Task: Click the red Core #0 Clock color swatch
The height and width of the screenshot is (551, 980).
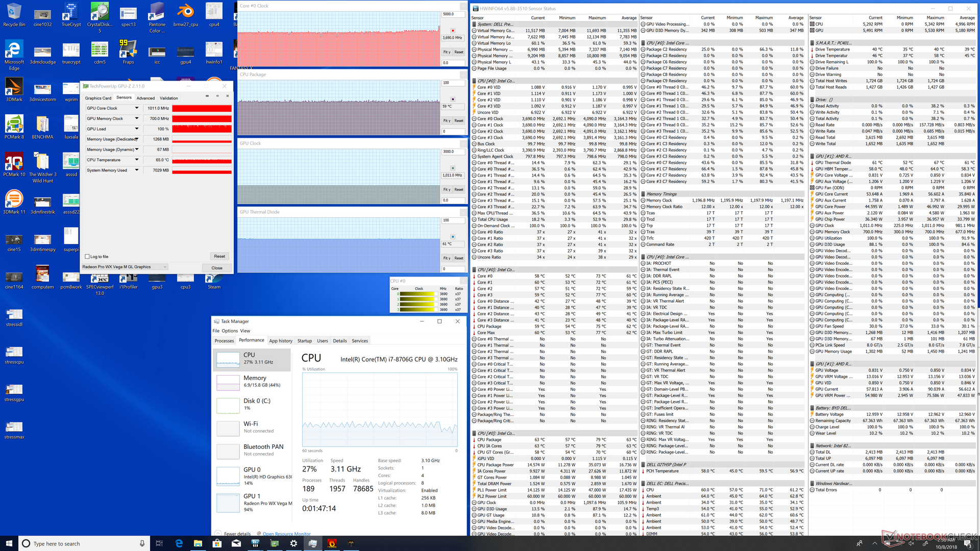Action: 452,30
